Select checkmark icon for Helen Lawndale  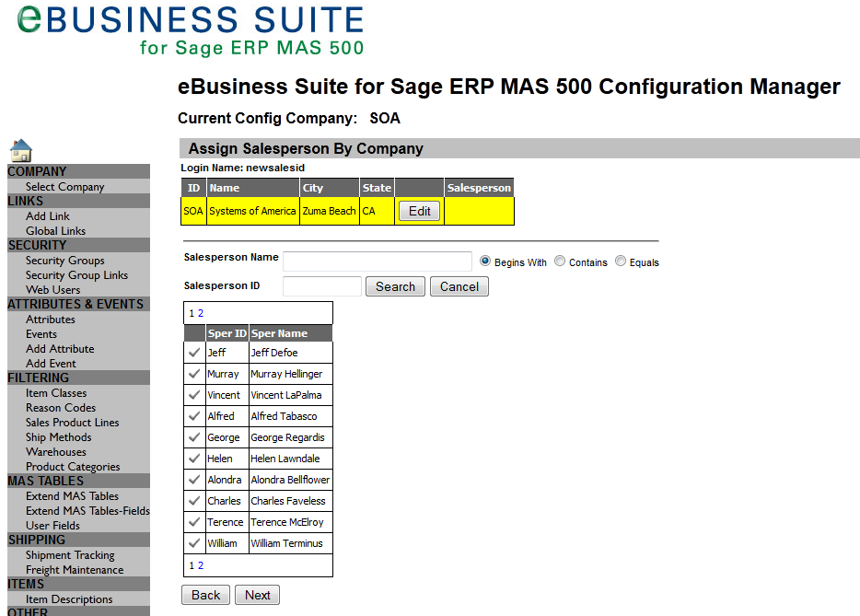(193, 459)
